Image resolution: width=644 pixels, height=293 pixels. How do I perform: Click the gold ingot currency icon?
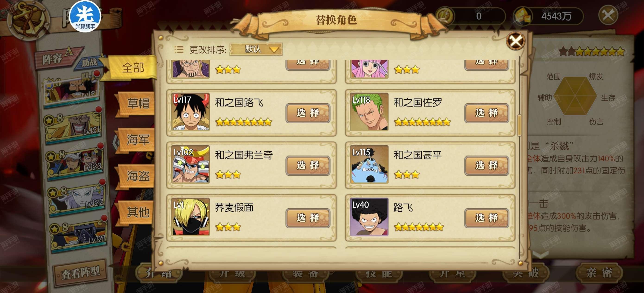522,16
